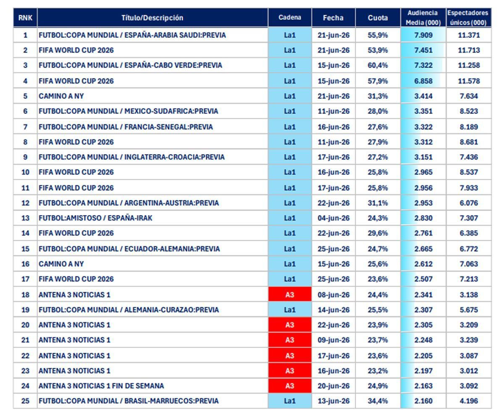Viewport: 504px width, 420px height.
Task: Select the RNK column header
Action: click(x=25, y=18)
